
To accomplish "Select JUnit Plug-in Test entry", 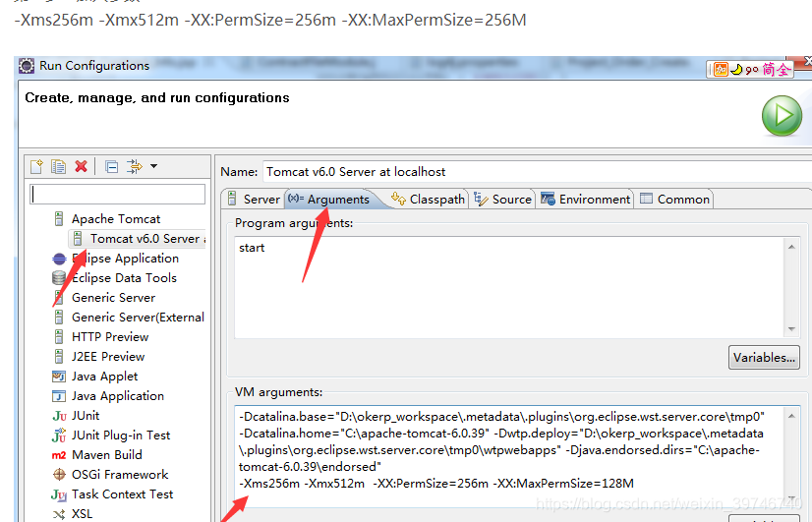I will 121,435.
